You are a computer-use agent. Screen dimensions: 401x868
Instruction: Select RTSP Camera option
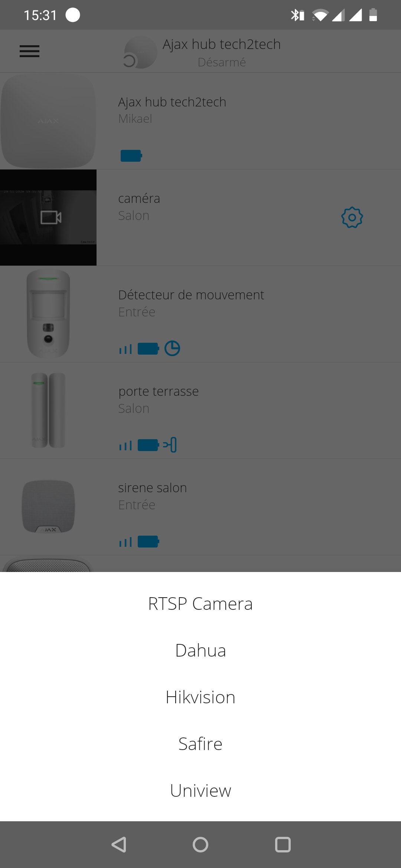(x=200, y=604)
